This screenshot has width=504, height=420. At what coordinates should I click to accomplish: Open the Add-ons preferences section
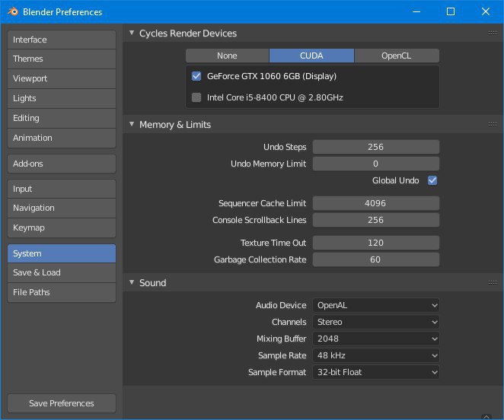pos(62,164)
